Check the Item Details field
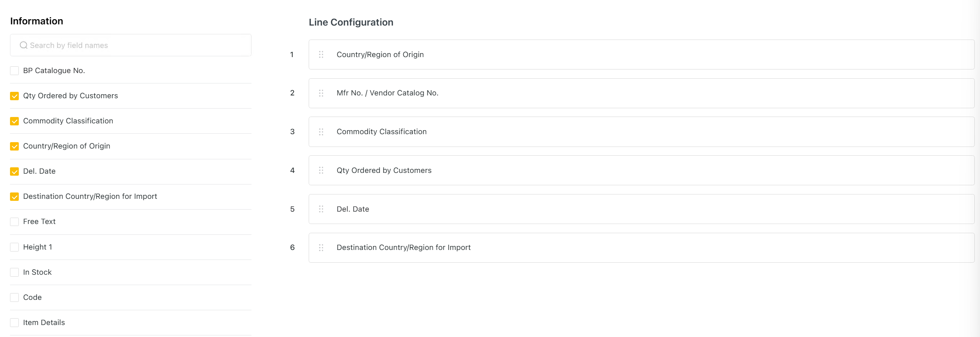 click(x=14, y=323)
